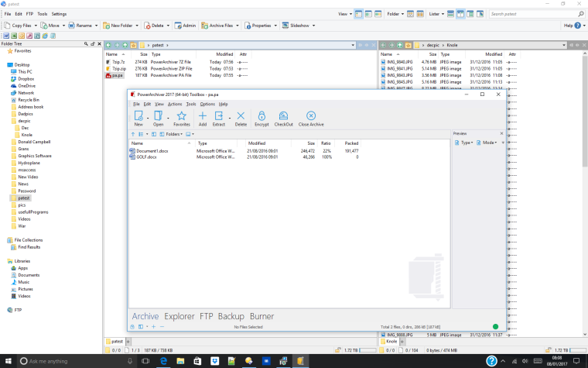Close the Preview pane in PowerArchiver
This screenshot has width=588, height=368.
tap(501, 133)
